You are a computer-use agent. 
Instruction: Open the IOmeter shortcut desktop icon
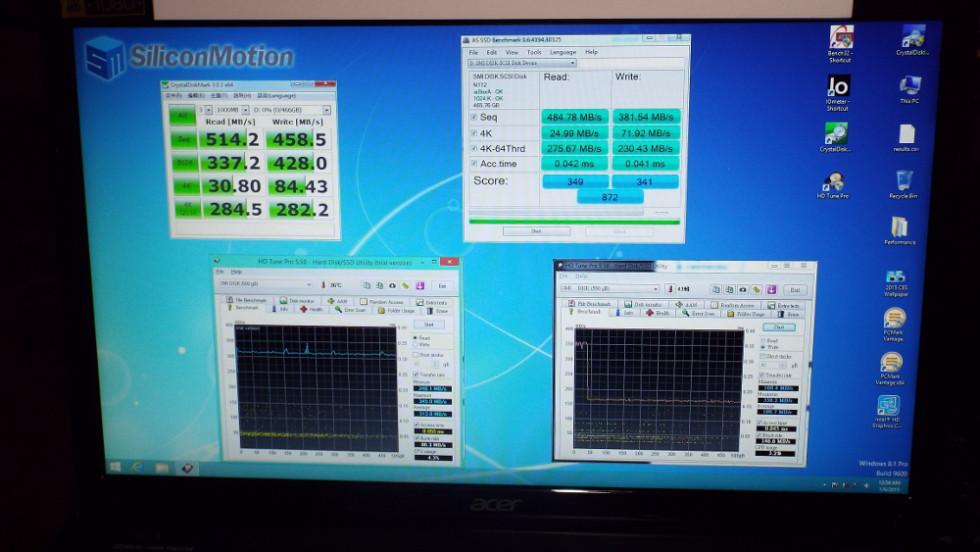coord(838,93)
